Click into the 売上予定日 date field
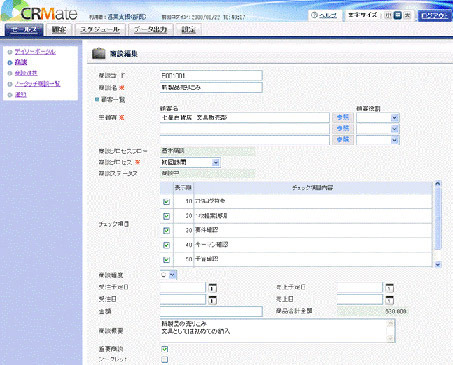453x365 pixels. click(x=360, y=287)
